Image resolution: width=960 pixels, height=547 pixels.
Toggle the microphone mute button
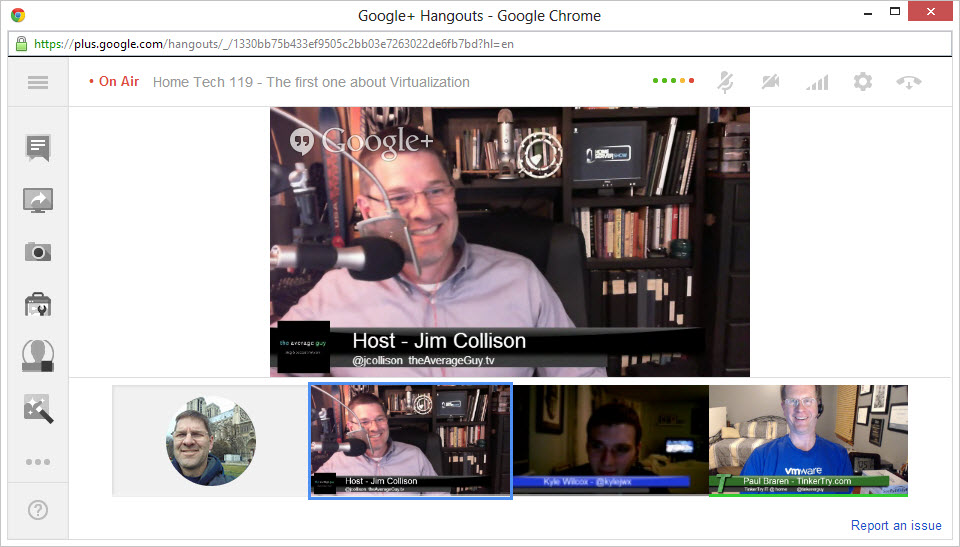pos(726,82)
